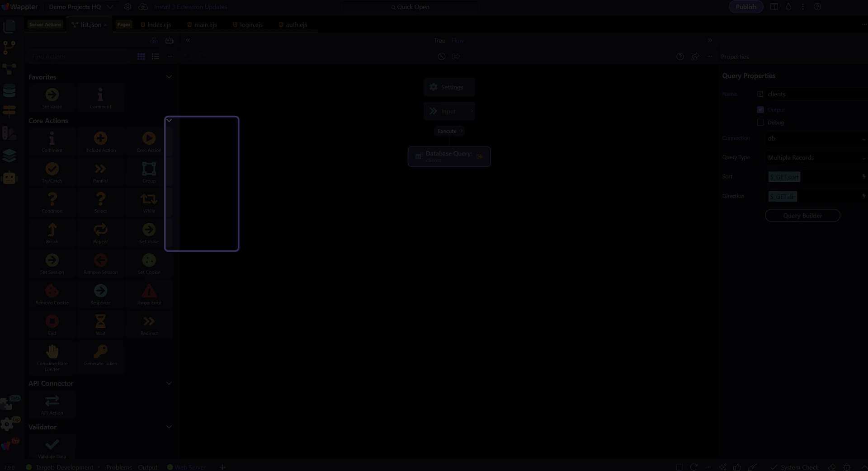Switch to the index.ejs tab
Screen dimensions: 868x471
point(159,25)
